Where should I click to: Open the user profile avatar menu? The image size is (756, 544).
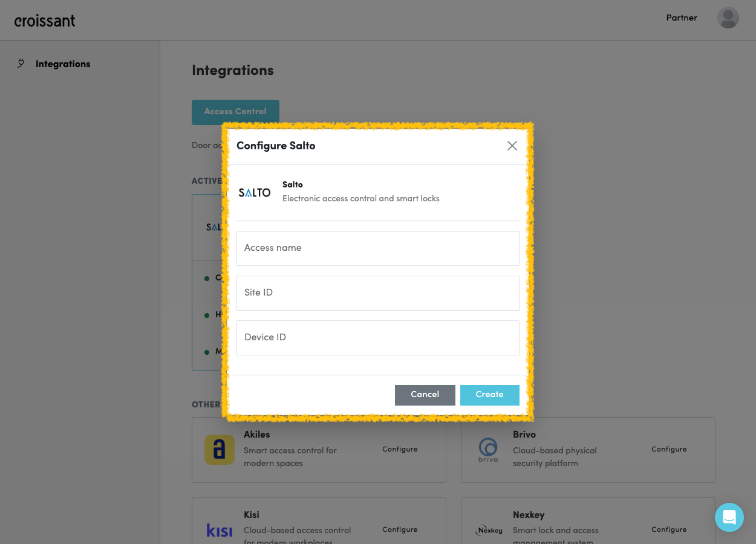[x=728, y=18]
